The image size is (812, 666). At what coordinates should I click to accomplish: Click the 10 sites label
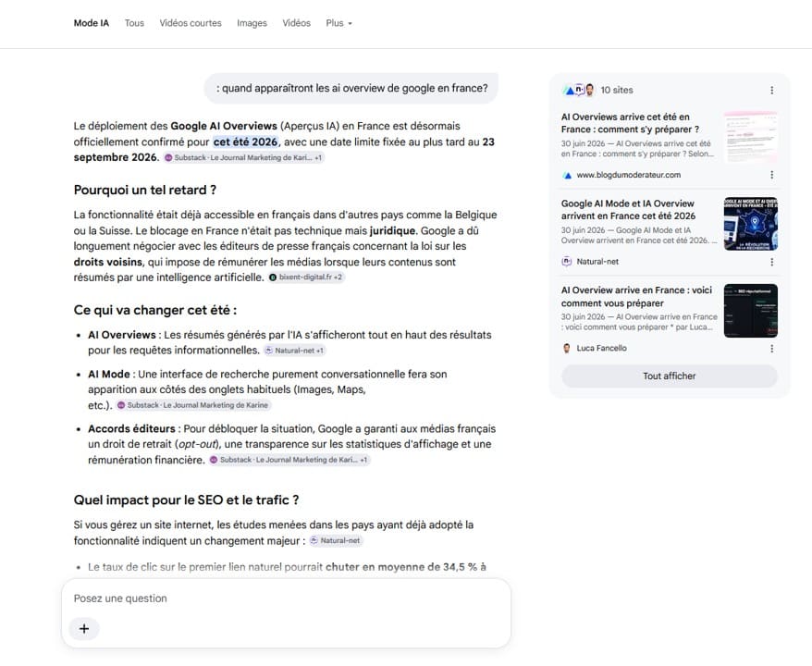[616, 90]
